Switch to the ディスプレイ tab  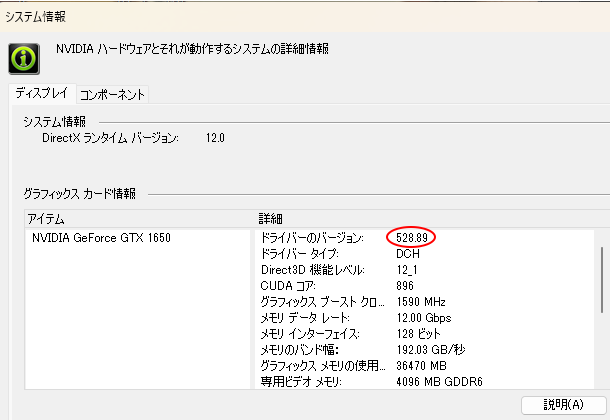point(42,93)
